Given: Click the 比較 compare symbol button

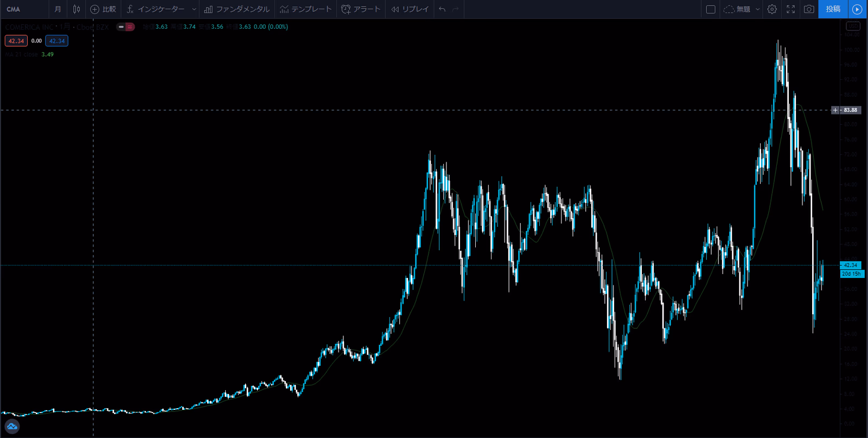Looking at the screenshot, I should click(x=103, y=9).
